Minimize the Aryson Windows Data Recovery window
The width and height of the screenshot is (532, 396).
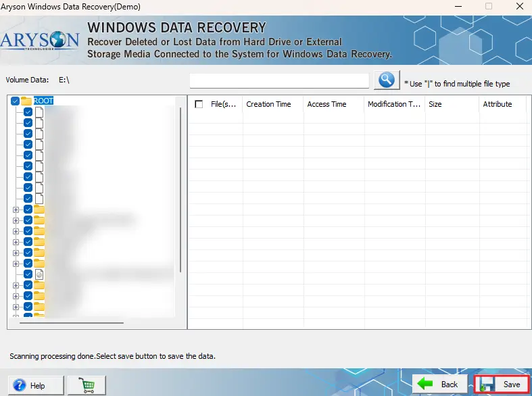point(458,7)
